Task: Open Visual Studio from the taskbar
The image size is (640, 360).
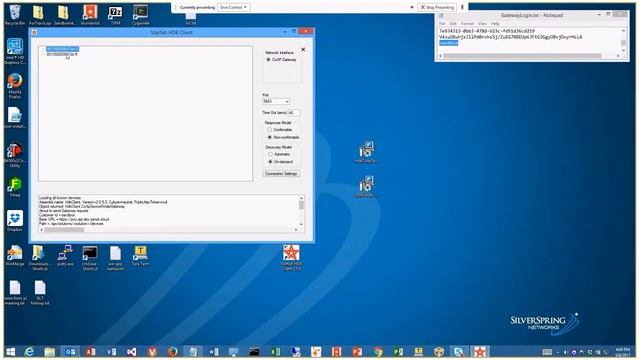Action: click(131, 351)
